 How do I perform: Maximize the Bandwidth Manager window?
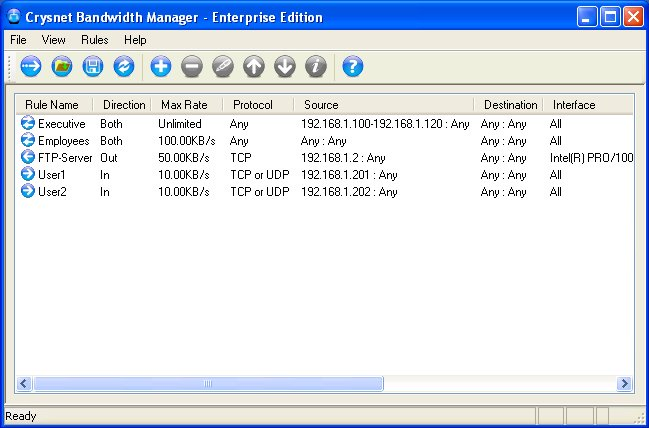[x=611, y=17]
